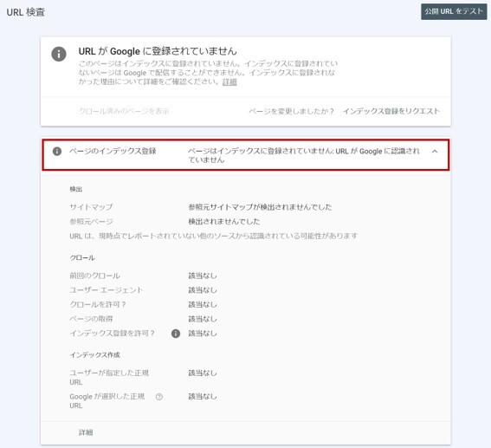Open the 詳細 link at the card bottom

coord(86,432)
